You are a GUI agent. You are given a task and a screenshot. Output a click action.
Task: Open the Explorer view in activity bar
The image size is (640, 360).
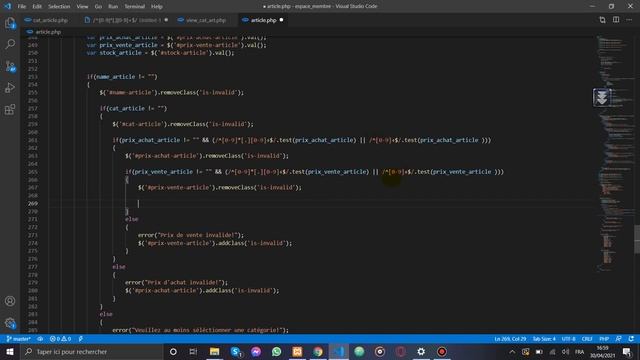click(10, 23)
